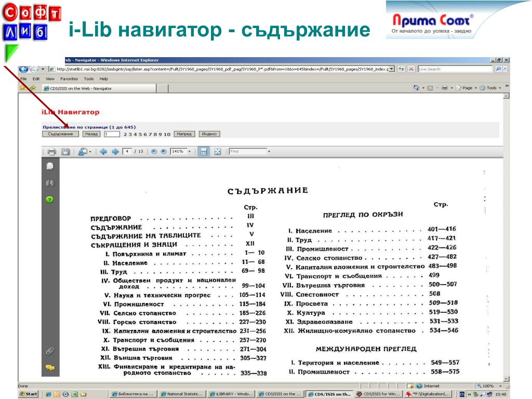Go to the browser Home page icon
The image size is (532, 399).
(x=416, y=88)
